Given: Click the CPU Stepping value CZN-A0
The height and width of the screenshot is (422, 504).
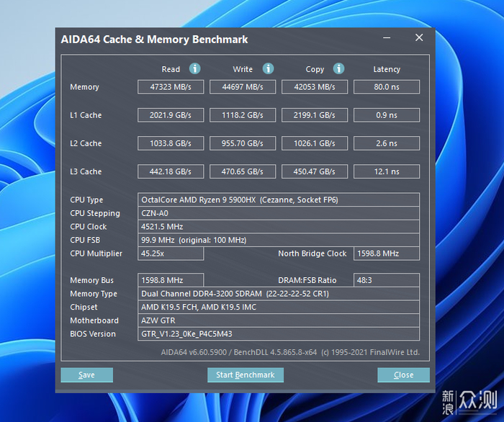Looking at the screenshot, I should [x=279, y=213].
